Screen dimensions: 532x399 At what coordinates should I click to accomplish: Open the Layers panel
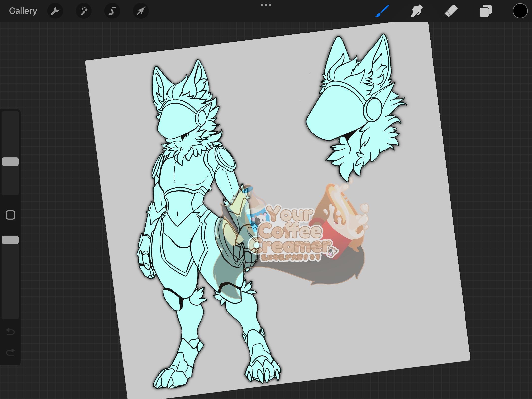point(485,11)
